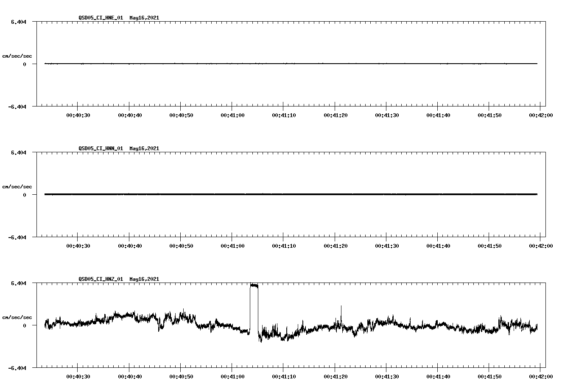Click the cm/sec/sec axis label on top plot

click(x=17, y=56)
